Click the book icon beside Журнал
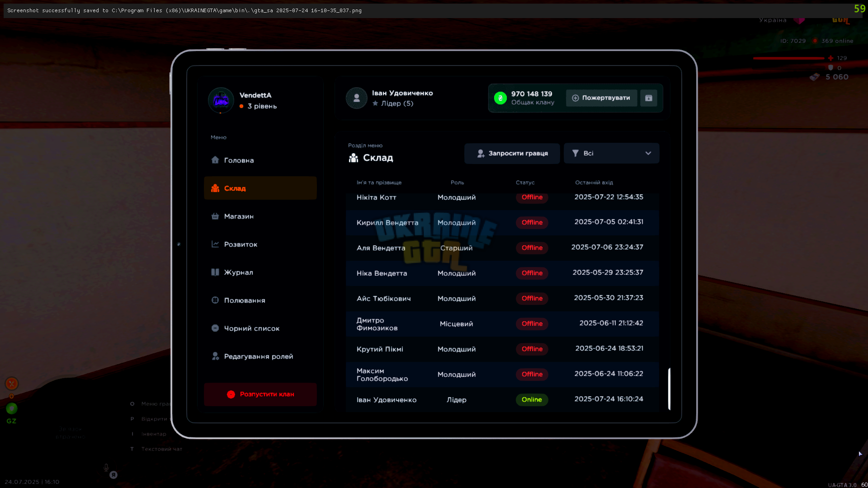This screenshot has width=868, height=488. click(x=215, y=272)
